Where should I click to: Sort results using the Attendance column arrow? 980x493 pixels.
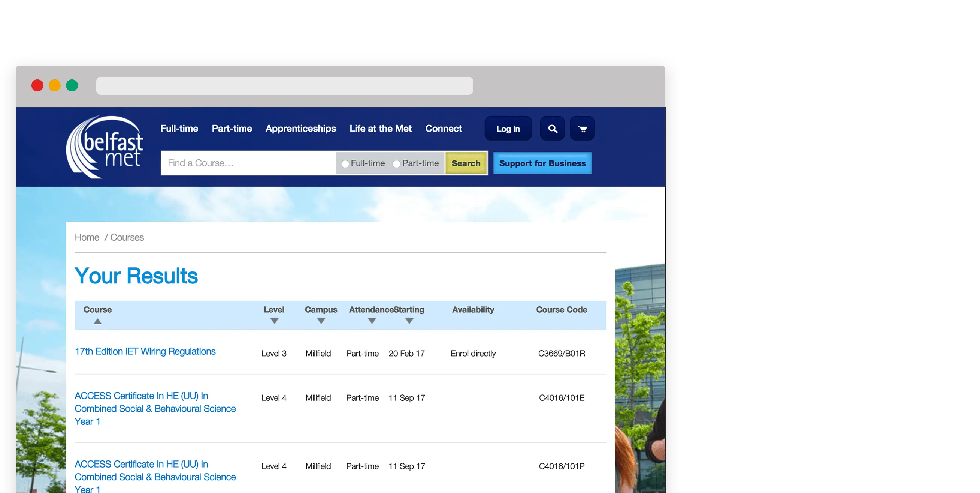click(372, 321)
